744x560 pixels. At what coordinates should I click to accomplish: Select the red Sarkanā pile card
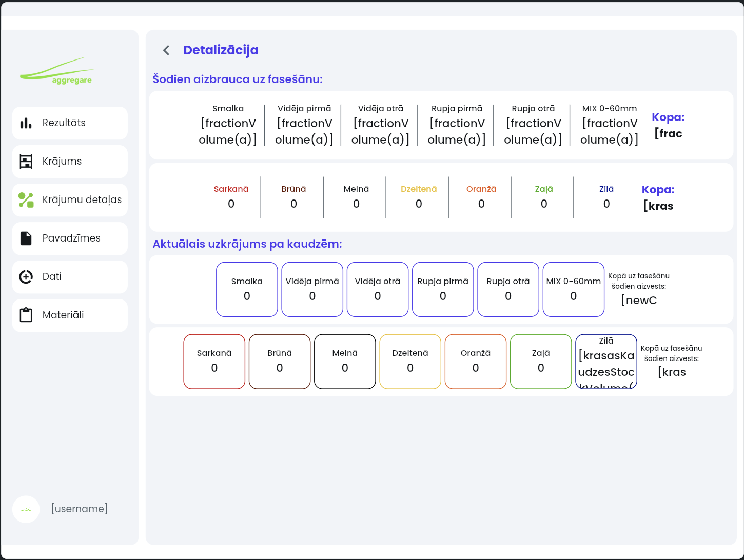pos(214,362)
